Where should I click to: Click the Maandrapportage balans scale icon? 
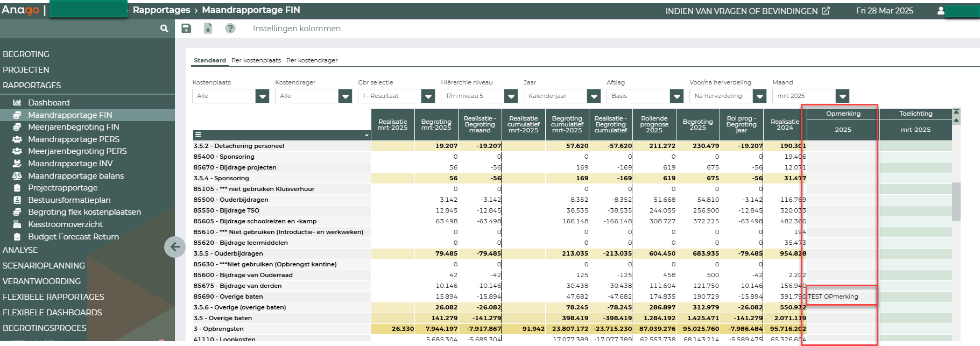(x=17, y=176)
